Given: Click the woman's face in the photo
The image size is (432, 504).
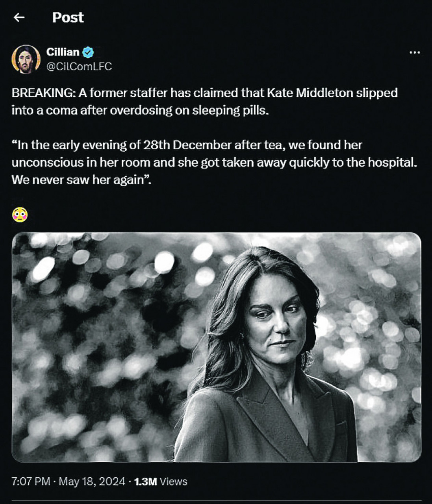Looking at the screenshot, I should click(278, 319).
